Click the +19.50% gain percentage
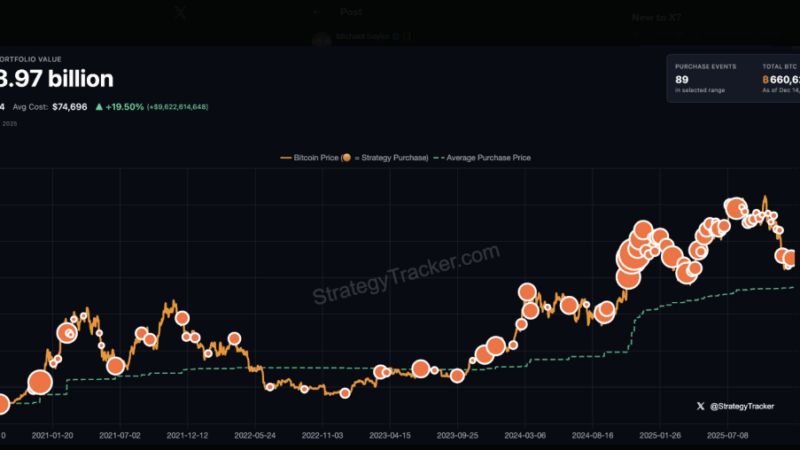800x450 pixels. (x=124, y=107)
